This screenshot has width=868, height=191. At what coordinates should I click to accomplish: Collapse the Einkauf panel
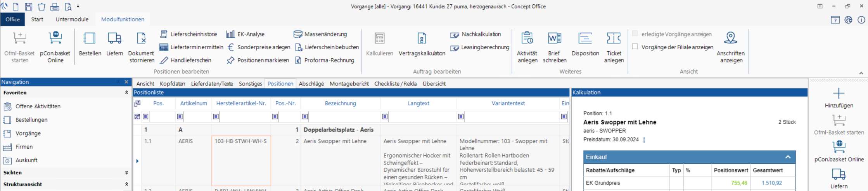tap(788, 157)
